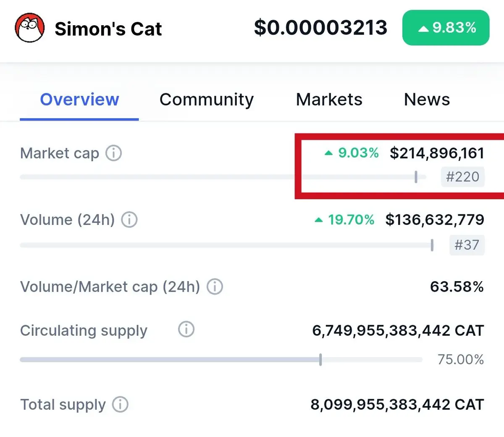Click the #220 market cap rank badge

click(x=462, y=177)
